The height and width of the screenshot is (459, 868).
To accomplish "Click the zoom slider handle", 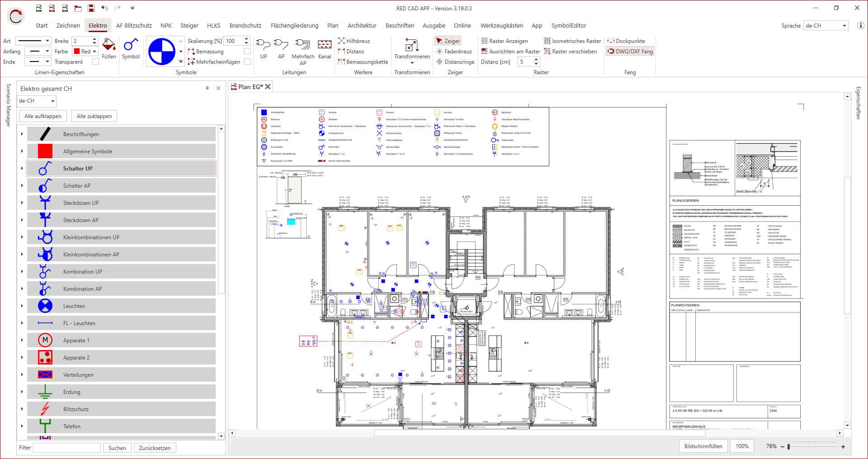I will (788, 447).
